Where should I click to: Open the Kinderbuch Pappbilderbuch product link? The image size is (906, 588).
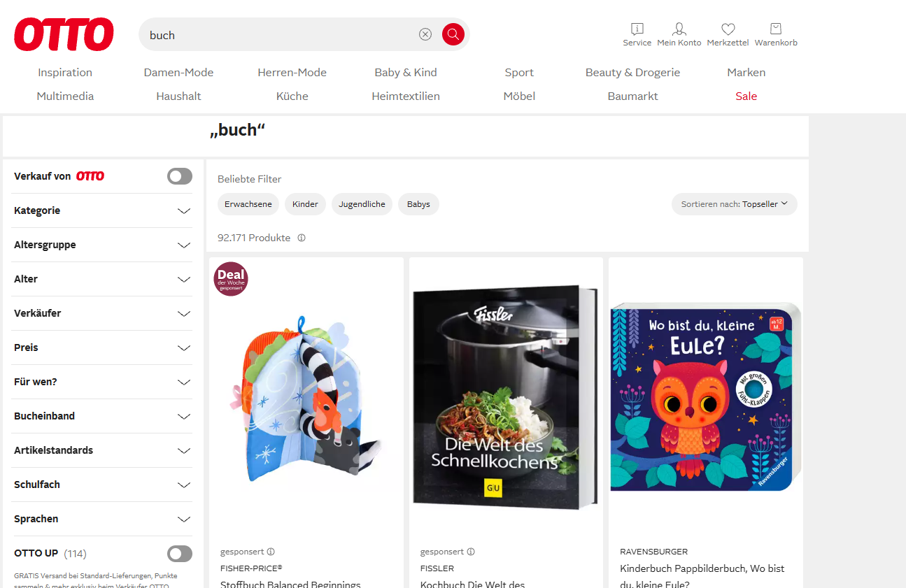pos(702,578)
